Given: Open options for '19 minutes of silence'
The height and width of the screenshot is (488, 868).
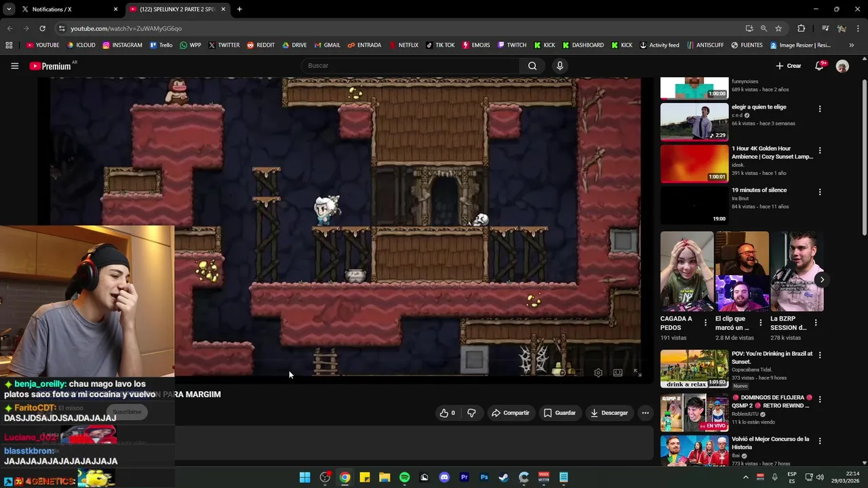Looking at the screenshot, I should click(820, 192).
